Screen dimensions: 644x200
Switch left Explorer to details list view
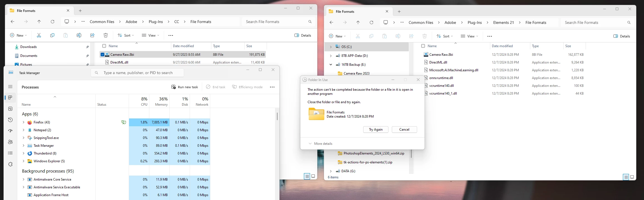click(307, 176)
